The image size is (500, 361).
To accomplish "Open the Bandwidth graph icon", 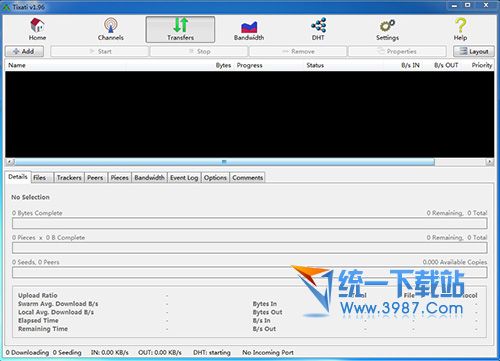I will coord(249,27).
